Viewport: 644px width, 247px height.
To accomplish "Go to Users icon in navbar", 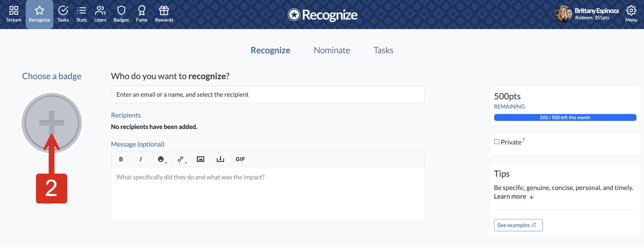I will point(100,11).
